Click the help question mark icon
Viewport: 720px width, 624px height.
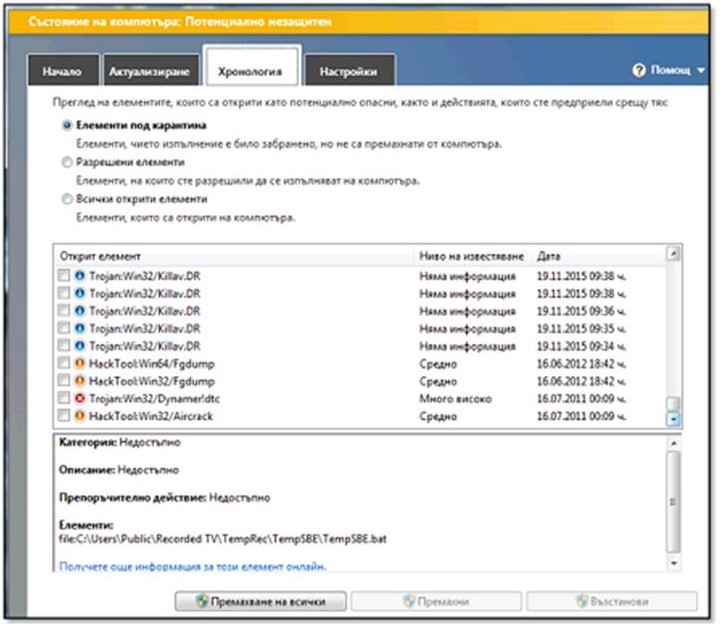639,71
